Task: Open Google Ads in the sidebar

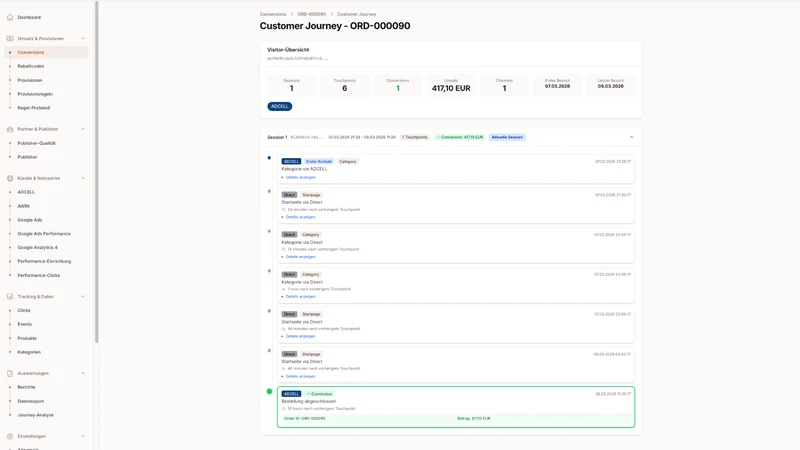Action: point(30,220)
